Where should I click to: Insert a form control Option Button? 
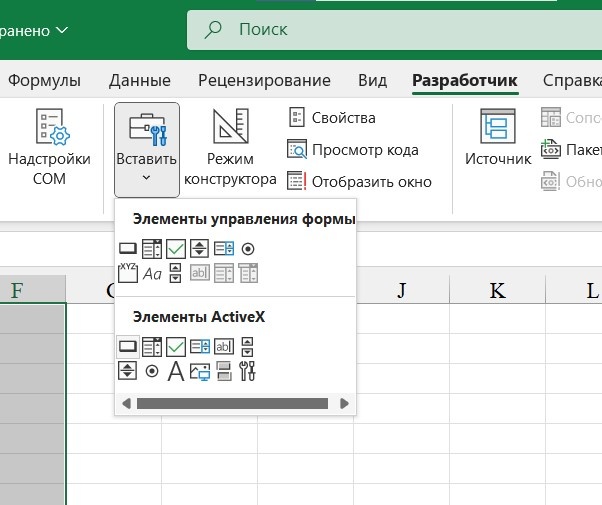pyautogui.click(x=248, y=249)
